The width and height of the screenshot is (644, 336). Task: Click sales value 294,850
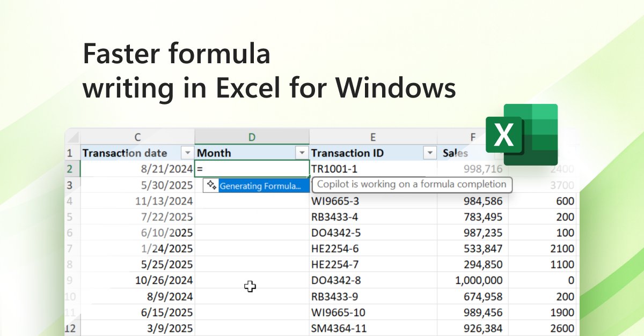click(x=473, y=265)
